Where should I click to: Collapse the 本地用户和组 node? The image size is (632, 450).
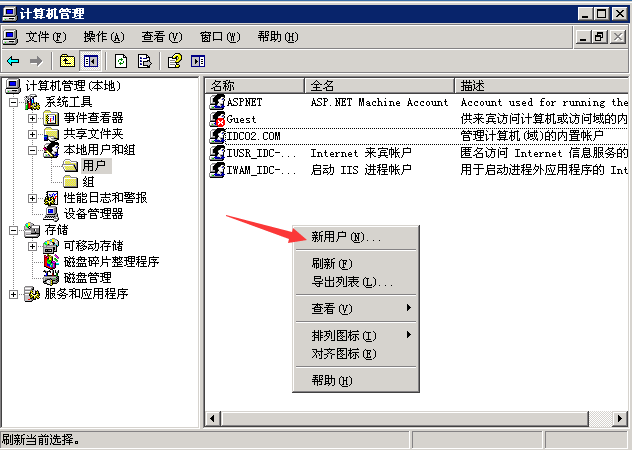[x=32, y=150]
